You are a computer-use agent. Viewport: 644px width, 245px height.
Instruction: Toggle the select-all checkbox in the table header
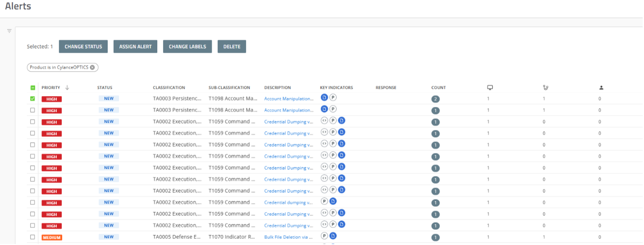point(33,88)
